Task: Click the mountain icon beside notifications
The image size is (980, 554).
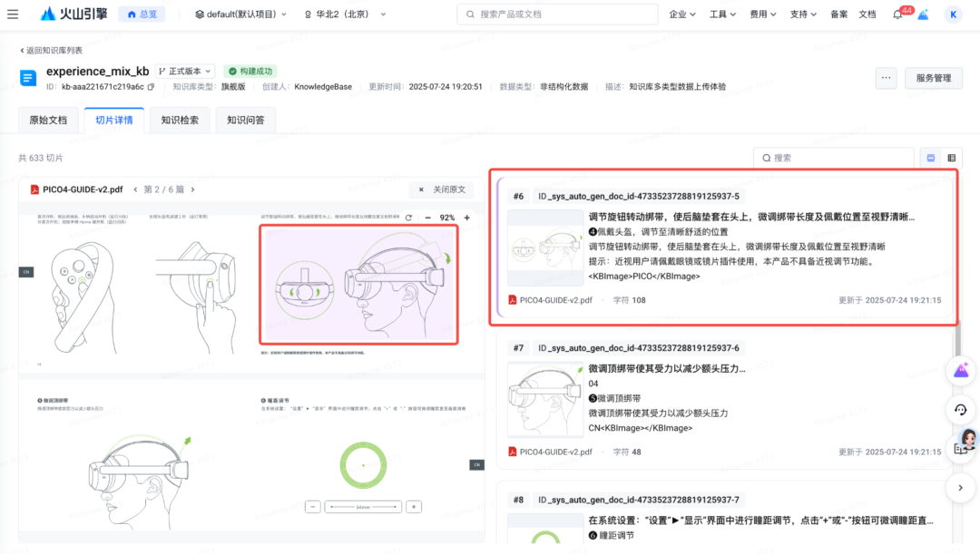Action: (923, 14)
